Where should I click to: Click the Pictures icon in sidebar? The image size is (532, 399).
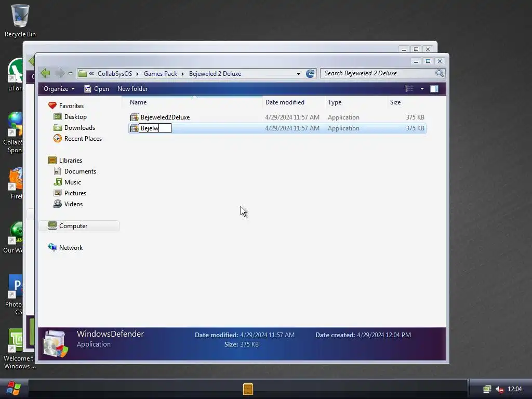(x=58, y=193)
